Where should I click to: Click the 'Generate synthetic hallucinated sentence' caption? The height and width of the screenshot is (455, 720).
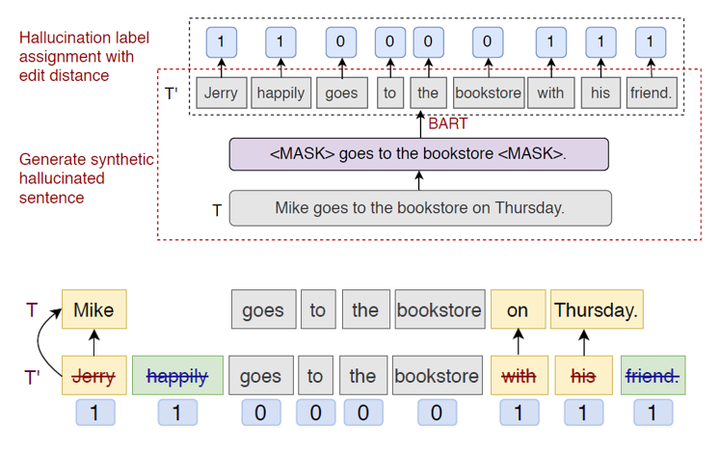(86, 178)
